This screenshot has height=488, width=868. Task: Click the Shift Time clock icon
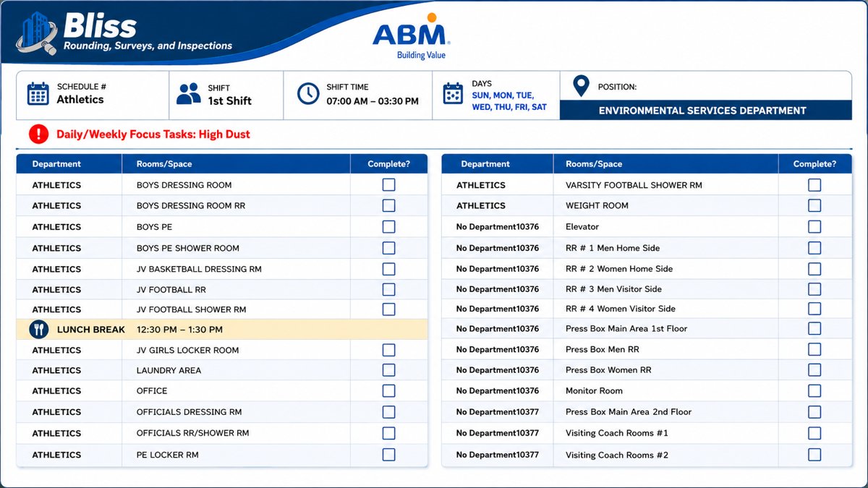coord(308,94)
